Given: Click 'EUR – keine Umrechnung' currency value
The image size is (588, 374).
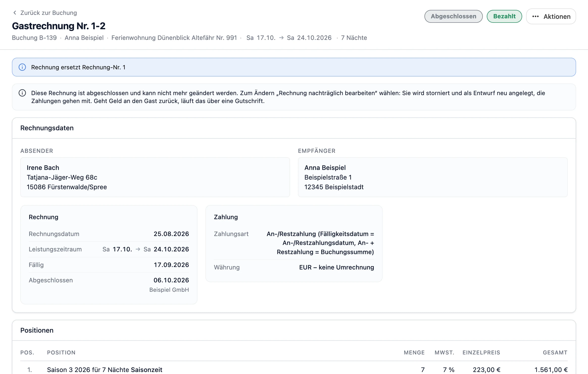Looking at the screenshot, I should pyautogui.click(x=337, y=267).
